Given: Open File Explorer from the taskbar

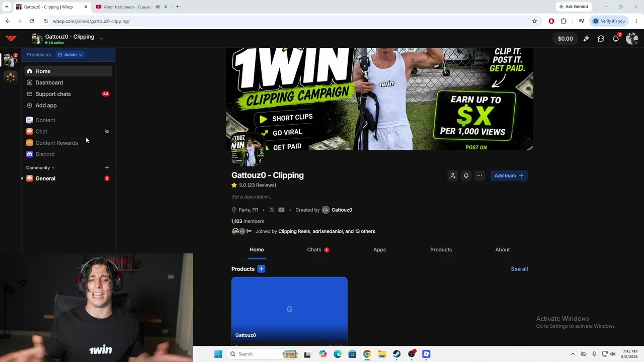Looking at the screenshot, I should pos(382,354).
